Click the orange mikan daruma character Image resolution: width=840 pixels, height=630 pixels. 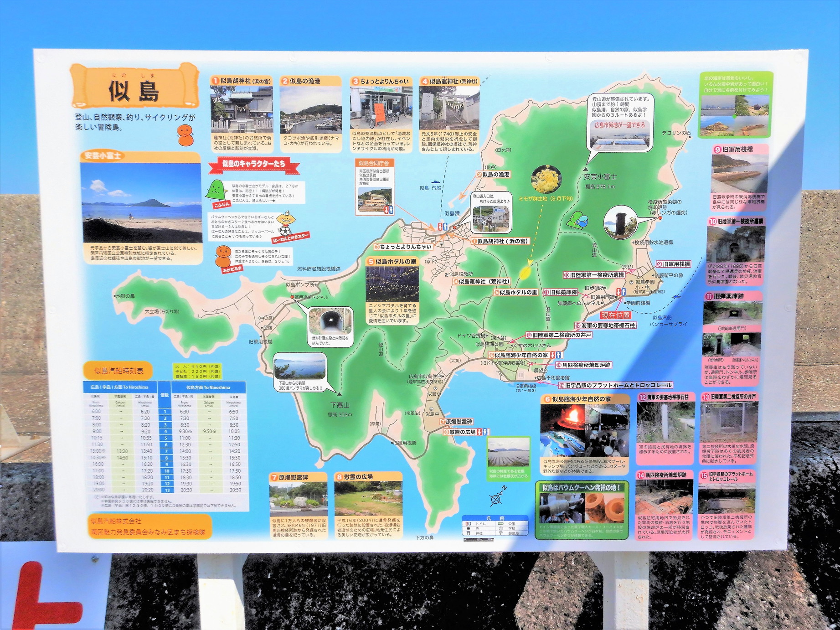pyautogui.click(x=223, y=256)
